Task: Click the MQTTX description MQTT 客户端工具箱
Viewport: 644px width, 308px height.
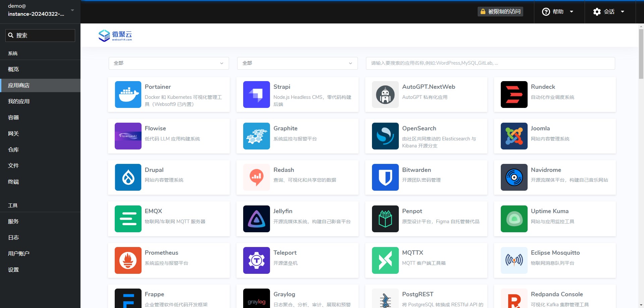Action: pyautogui.click(x=424, y=263)
